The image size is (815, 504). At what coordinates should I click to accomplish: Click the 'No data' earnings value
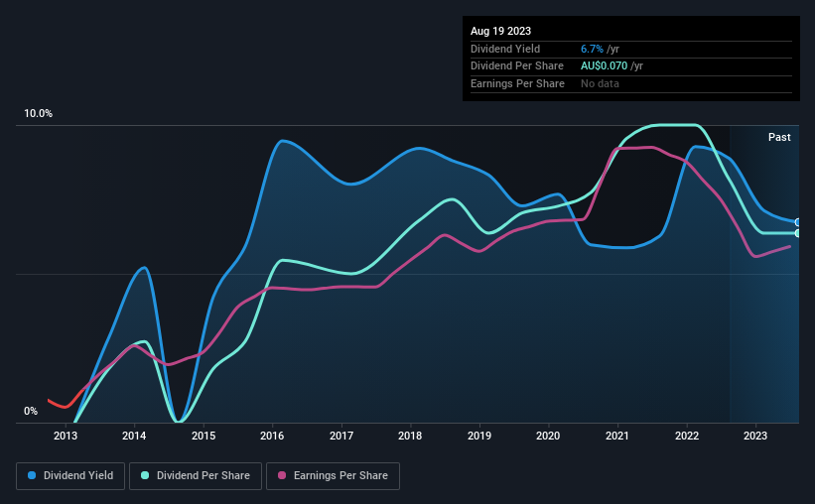(x=600, y=83)
